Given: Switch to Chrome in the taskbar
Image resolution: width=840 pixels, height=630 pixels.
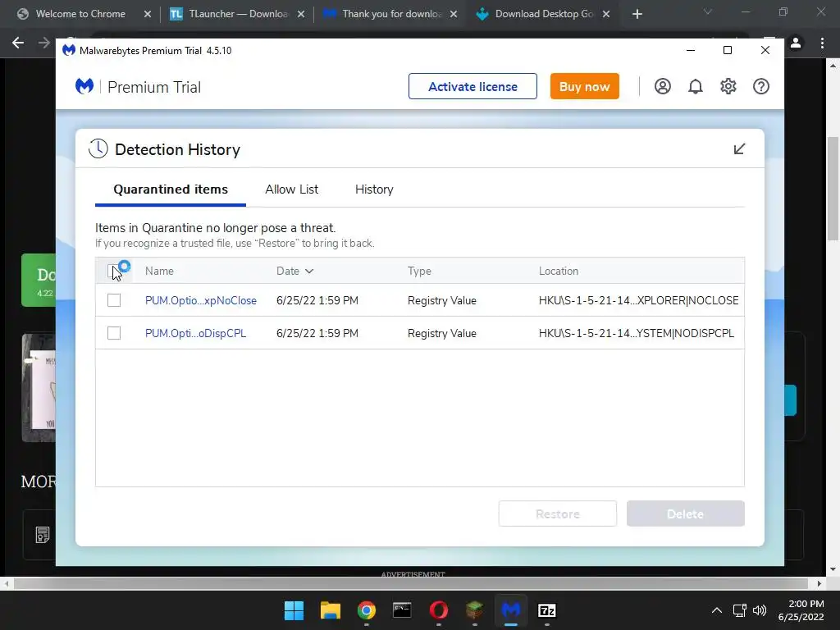Looking at the screenshot, I should [367, 610].
